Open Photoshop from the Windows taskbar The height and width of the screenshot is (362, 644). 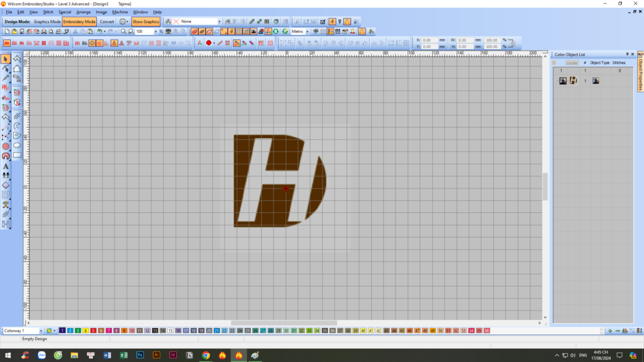(140, 355)
